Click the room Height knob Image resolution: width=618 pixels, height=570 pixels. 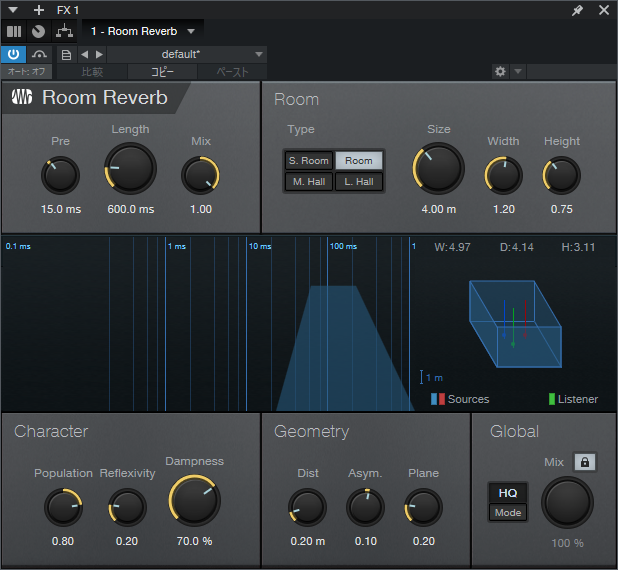(x=562, y=175)
